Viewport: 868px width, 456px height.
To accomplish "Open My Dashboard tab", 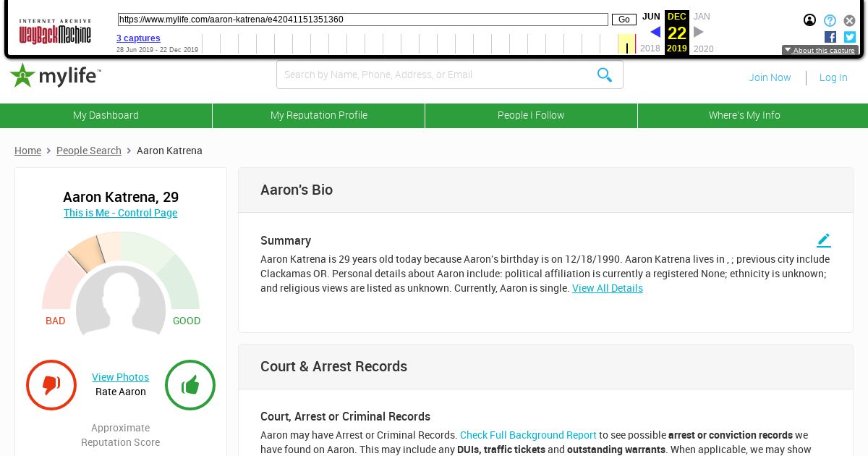I will click(x=106, y=115).
